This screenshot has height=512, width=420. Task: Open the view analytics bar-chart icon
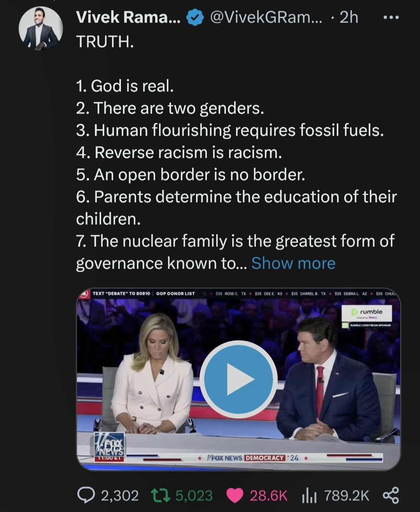[x=309, y=496]
